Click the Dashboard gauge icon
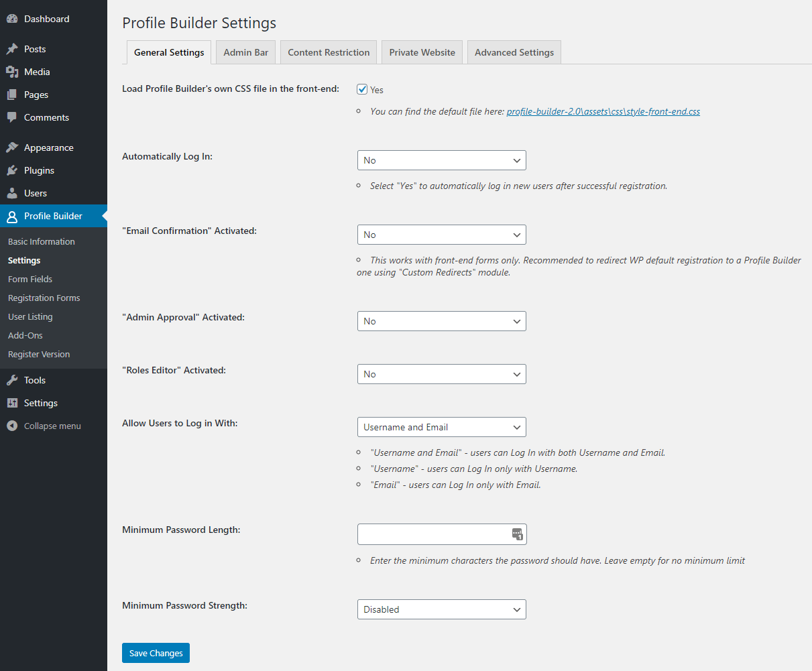812x671 pixels. coord(12,19)
